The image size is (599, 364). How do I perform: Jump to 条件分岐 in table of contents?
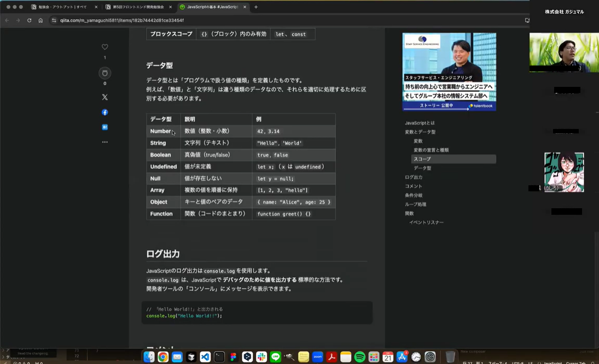pyautogui.click(x=414, y=195)
